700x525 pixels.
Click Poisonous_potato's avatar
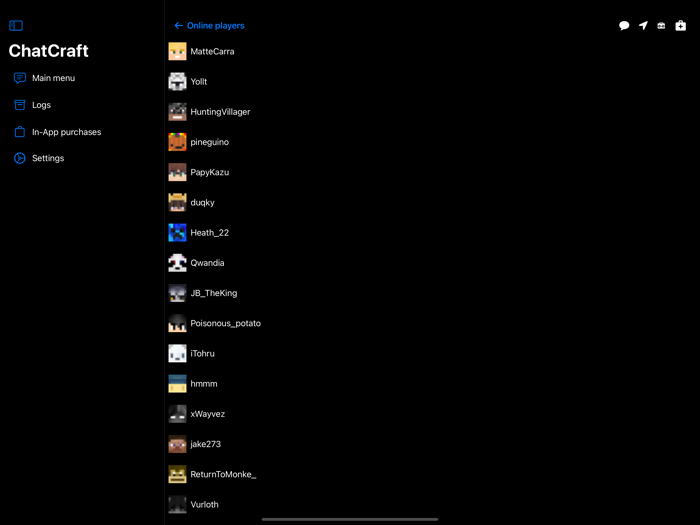[x=177, y=323]
